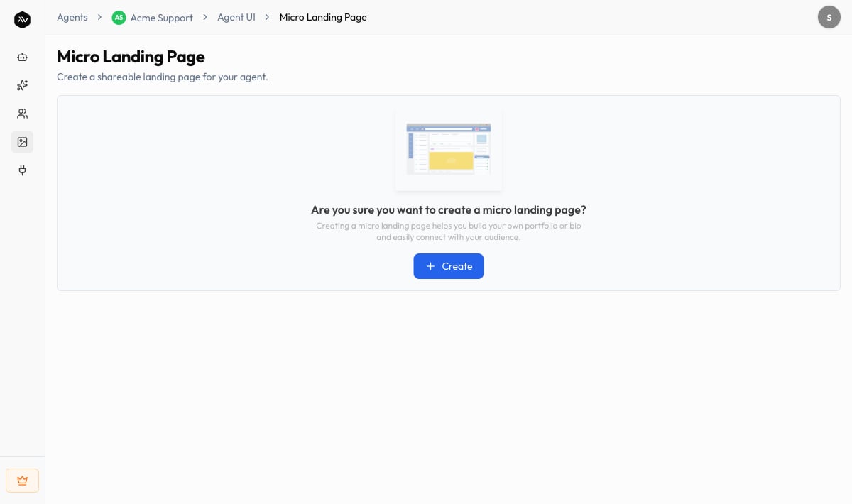
Task: Click the "Are you sure" confirmation heading
Action: (449, 210)
